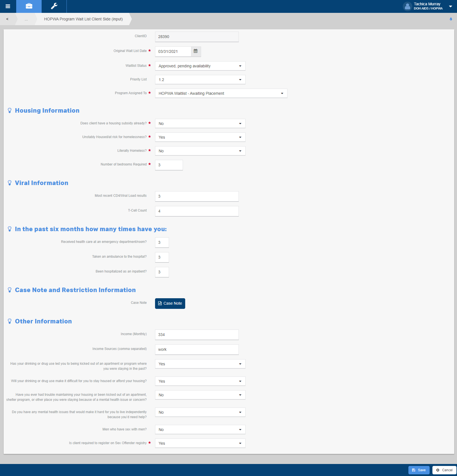Click the ellipsis breadcrumb item
This screenshot has width=457, height=476.
[26, 19]
